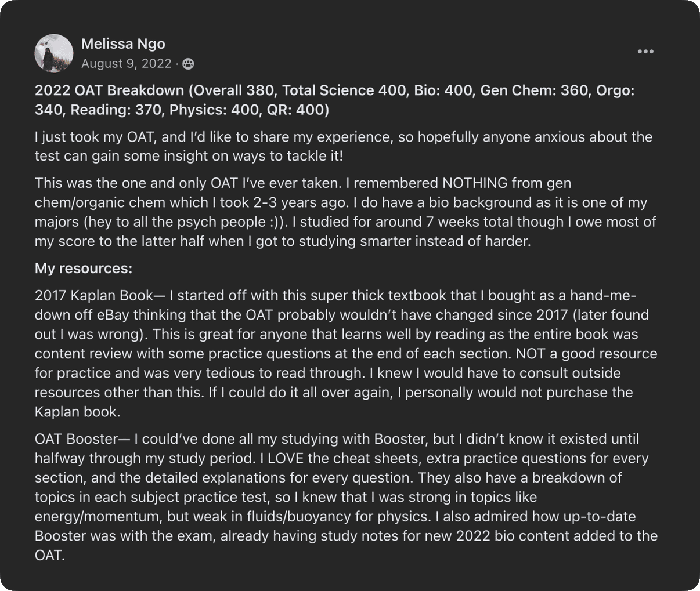
Task: Open the three-dot post options menu
Action: (645, 52)
